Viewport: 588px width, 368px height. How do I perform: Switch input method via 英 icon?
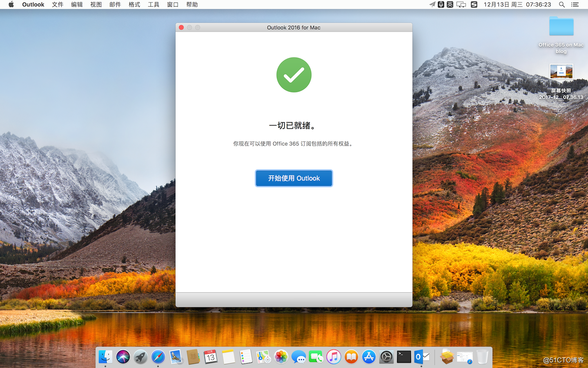coord(450,4)
